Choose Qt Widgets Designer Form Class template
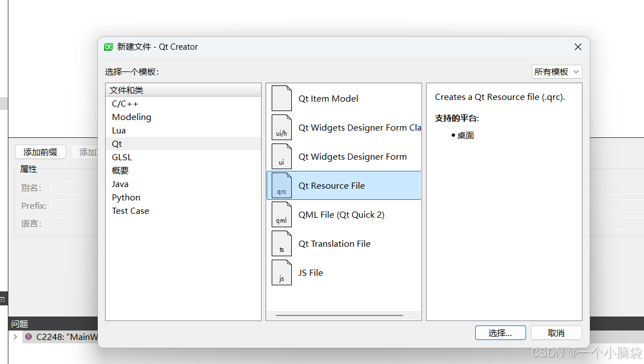This screenshot has height=364, width=644. [x=344, y=127]
